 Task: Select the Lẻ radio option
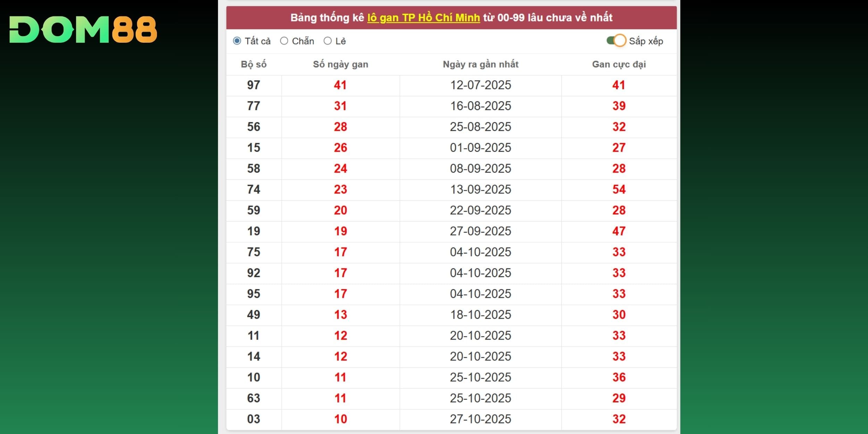(x=327, y=41)
